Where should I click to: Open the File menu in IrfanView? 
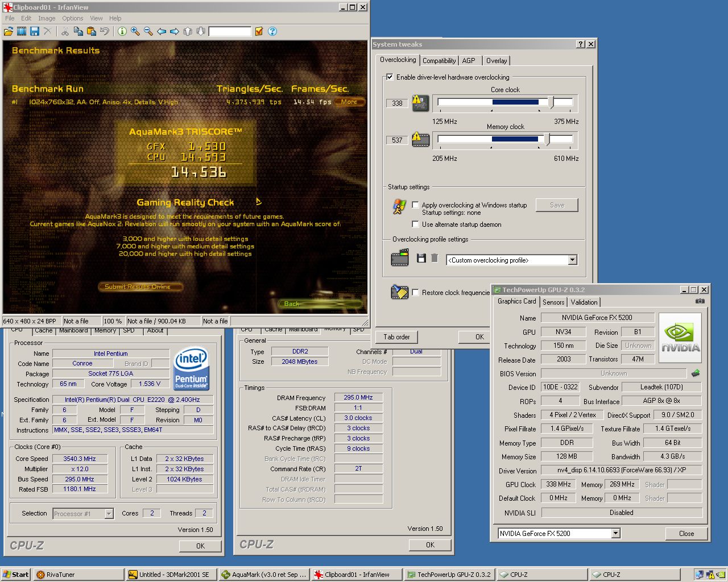[x=10, y=18]
